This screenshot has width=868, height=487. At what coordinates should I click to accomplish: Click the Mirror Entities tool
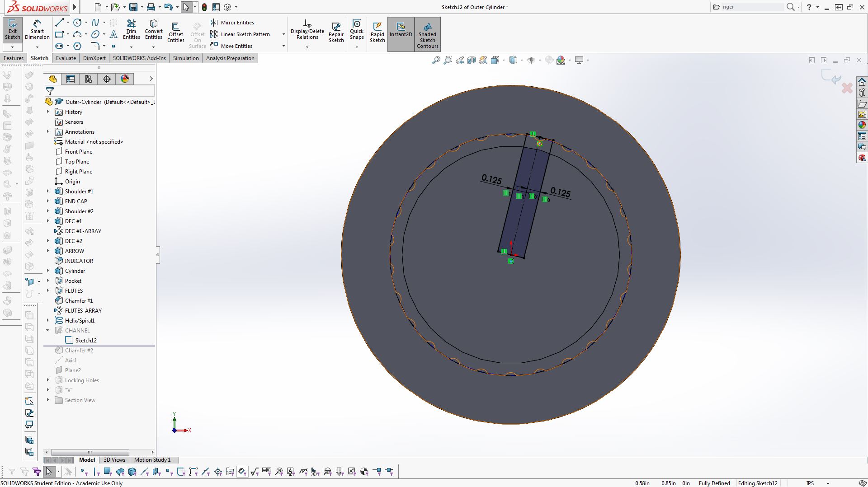coord(232,23)
